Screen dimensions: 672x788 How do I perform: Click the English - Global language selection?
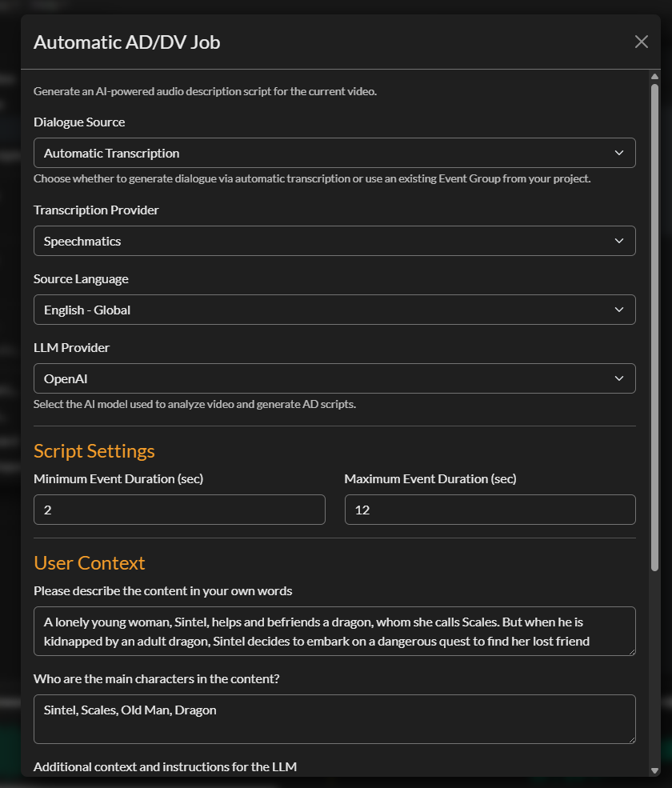334,310
